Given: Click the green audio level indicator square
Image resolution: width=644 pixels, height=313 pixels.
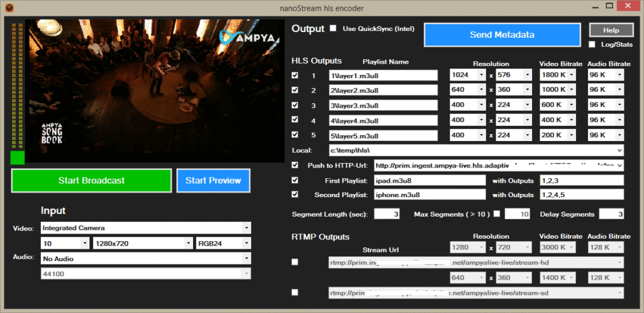Looking at the screenshot, I should [18, 157].
